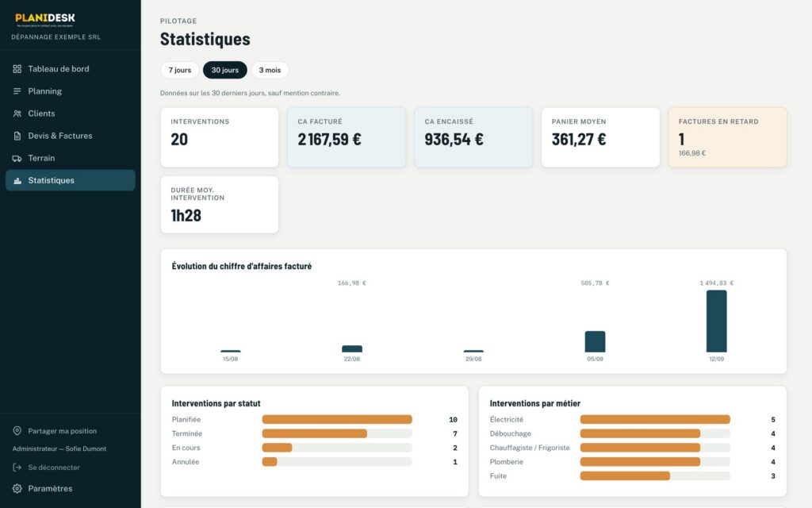The width and height of the screenshot is (812, 508).
Task: Select Statistiques menu entry
Action: (71, 180)
